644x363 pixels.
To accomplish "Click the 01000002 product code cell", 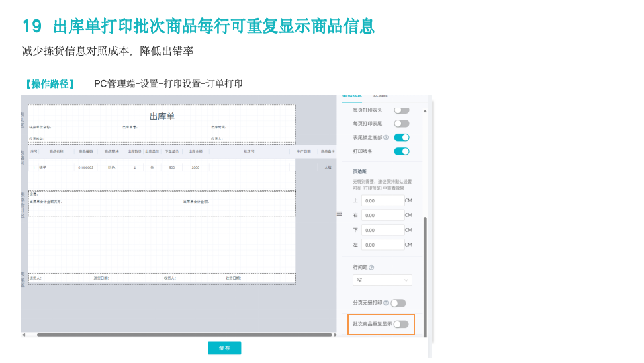I will tap(85, 168).
